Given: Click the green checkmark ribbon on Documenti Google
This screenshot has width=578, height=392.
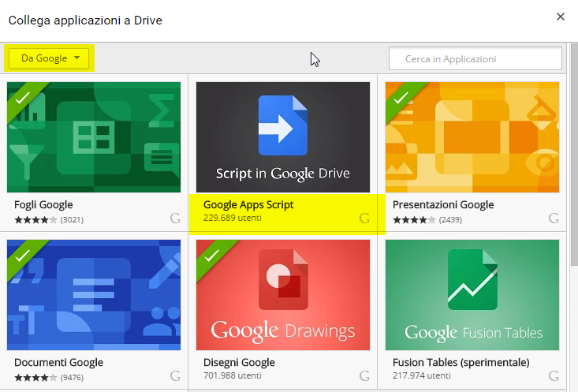Looking at the screenshot, I should [23, 256].
